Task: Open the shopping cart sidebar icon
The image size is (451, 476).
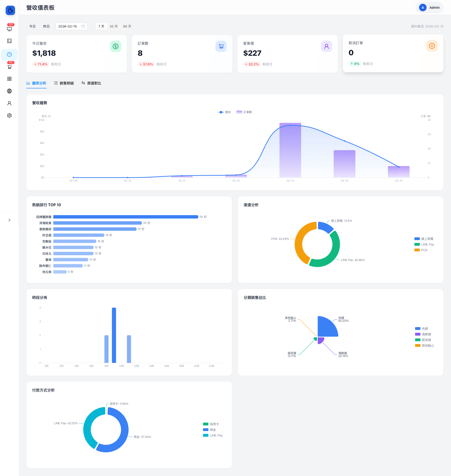Action: [9, 67]
